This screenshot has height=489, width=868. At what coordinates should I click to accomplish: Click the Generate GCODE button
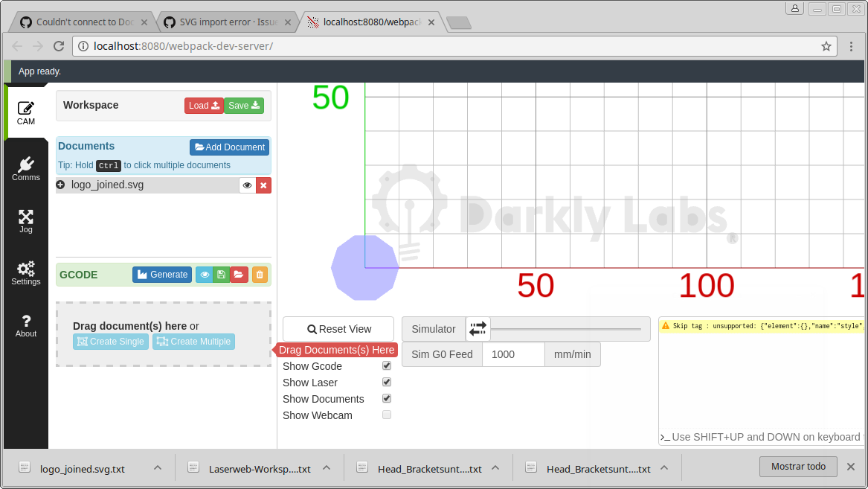pyautogui.click(x=162, y=275)
